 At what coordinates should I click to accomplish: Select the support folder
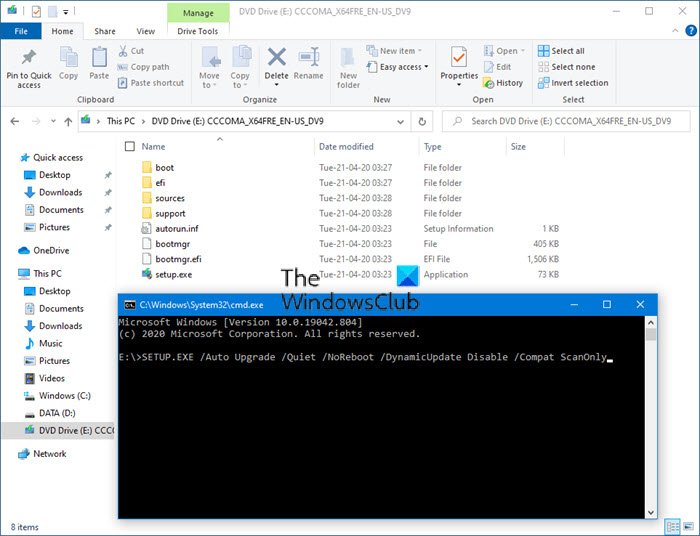coord(170,213)
